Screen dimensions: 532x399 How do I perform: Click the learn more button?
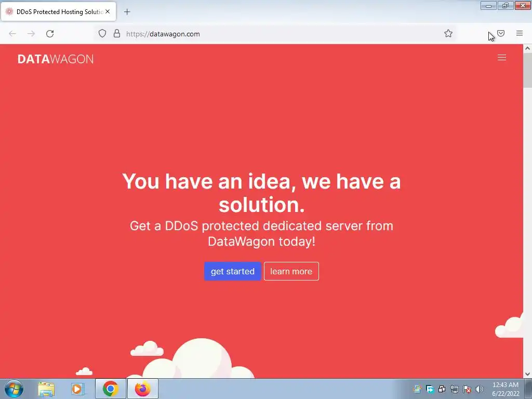point(291,271)
